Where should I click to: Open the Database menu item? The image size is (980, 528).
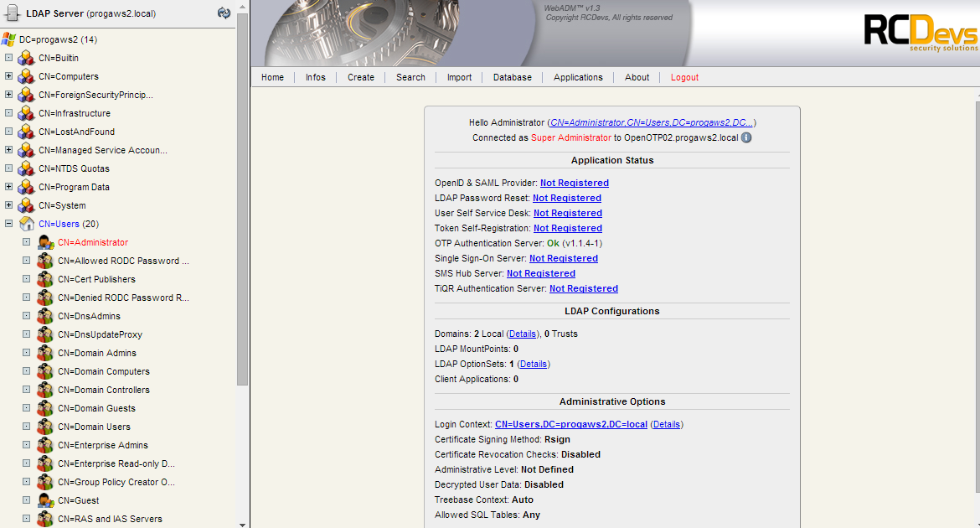click(x=513, y=78)
